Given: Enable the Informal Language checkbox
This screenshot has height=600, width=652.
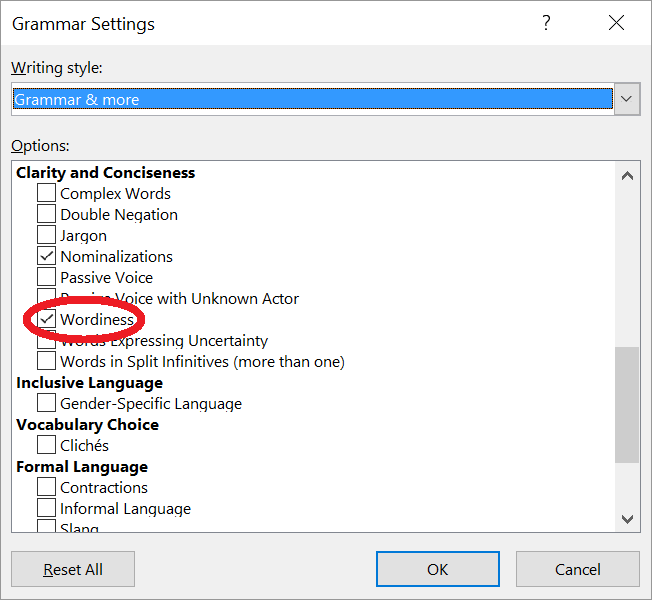Looking at the screenshot, I should coord(46,507).
